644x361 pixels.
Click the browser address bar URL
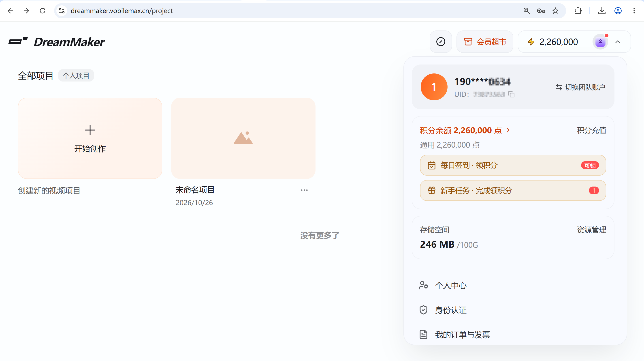[x=122, y=11]
